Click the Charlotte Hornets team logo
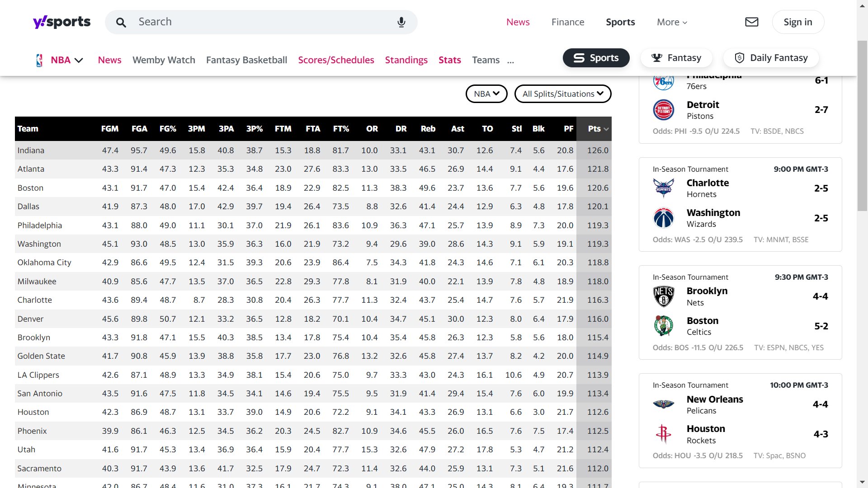 pyautogui.click(x=663, y=188)
